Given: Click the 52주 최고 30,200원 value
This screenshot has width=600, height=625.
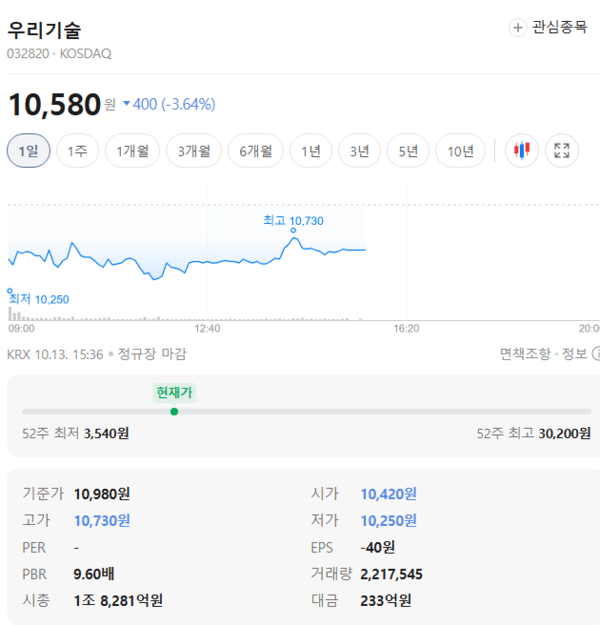Looking at the screenshot, I should [x=565, y=433].
